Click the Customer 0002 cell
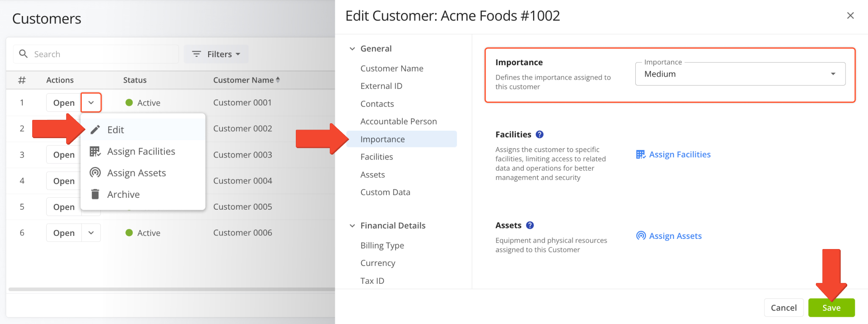 point(242,128)
